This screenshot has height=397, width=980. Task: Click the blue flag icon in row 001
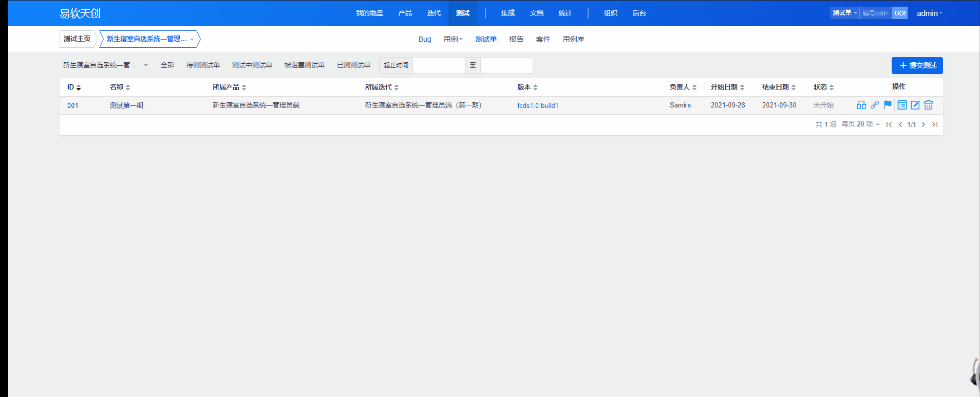click(888, 105)
